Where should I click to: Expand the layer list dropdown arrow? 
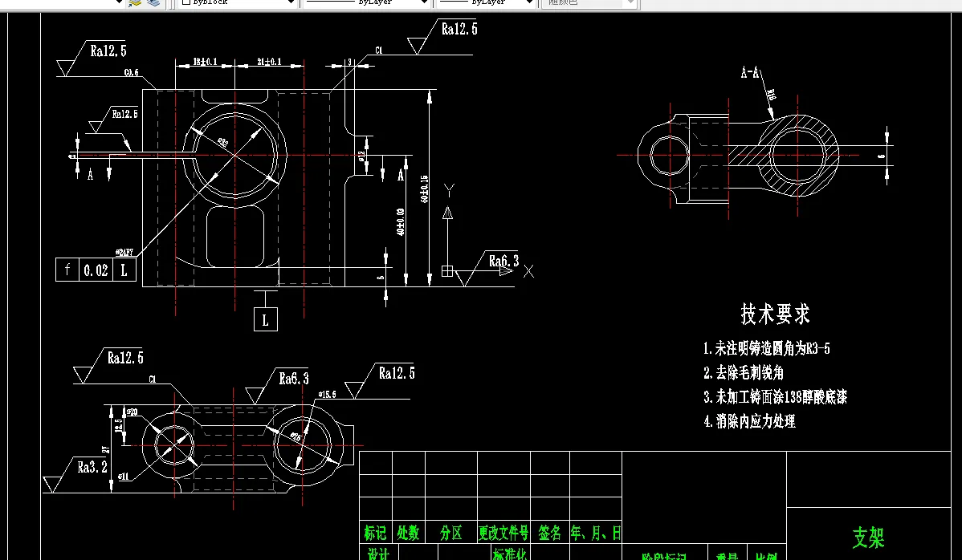119,2
